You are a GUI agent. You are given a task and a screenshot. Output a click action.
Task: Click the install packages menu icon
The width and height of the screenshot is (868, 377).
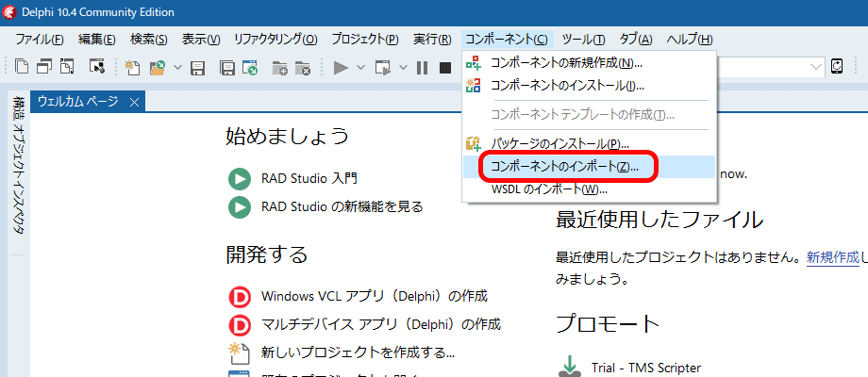click(474, 144)
